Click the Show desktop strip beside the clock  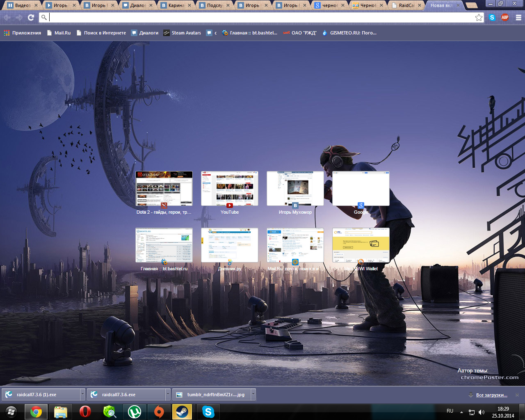522,412
